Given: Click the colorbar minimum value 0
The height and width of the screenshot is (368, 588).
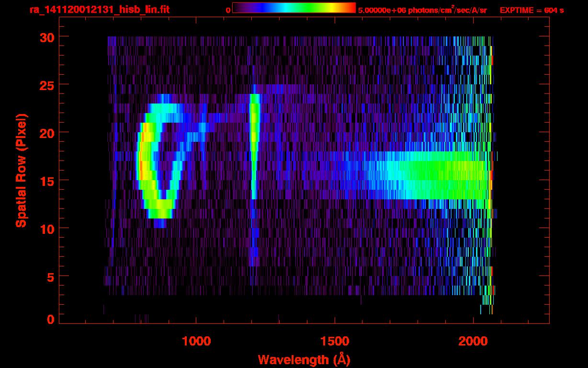Looking at the screenshot, I should coord(228,10).
